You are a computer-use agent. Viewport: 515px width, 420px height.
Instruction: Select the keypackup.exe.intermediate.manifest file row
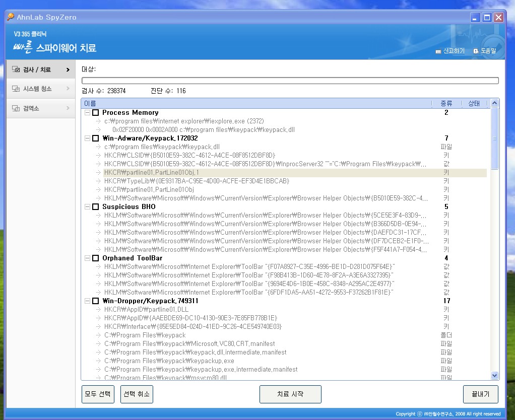(x=295, y=370)
